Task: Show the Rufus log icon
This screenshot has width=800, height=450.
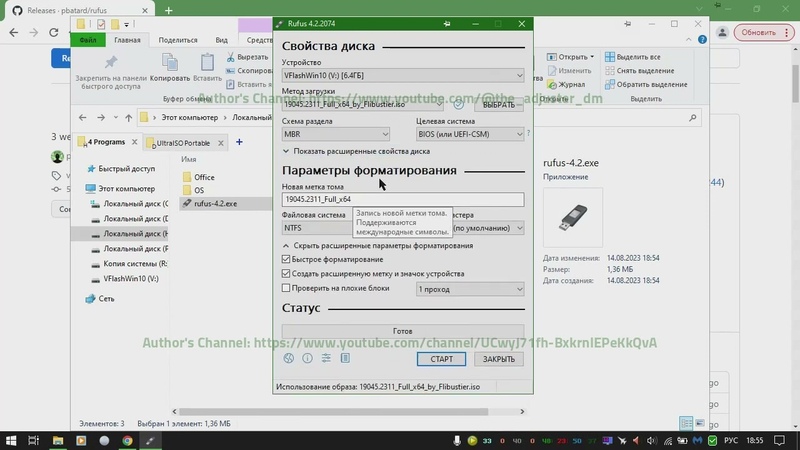Action: (345, 358)
